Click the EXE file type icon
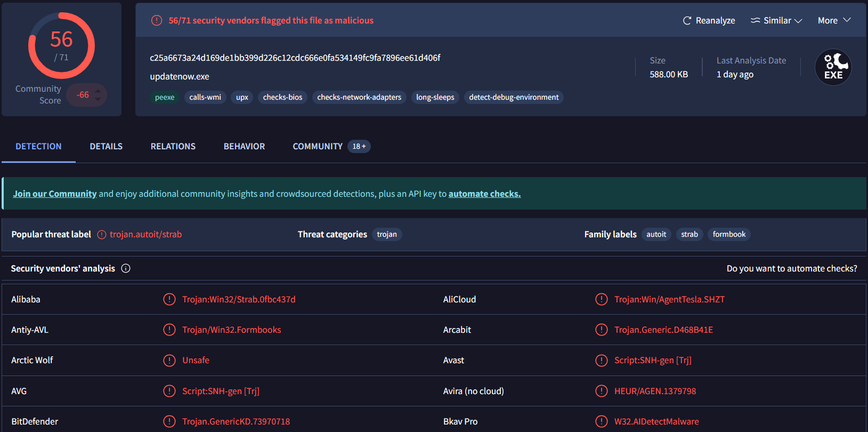Screen dimensions: 868x432 tap(833, 67)
